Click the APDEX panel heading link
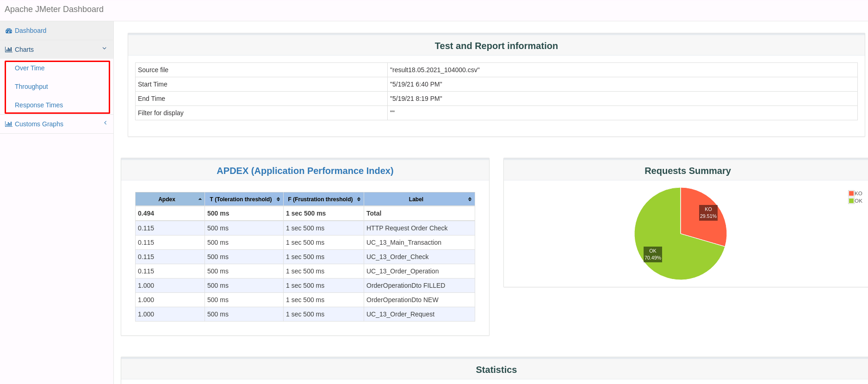Viewport: 868px width, 384px height. (305, 171)
